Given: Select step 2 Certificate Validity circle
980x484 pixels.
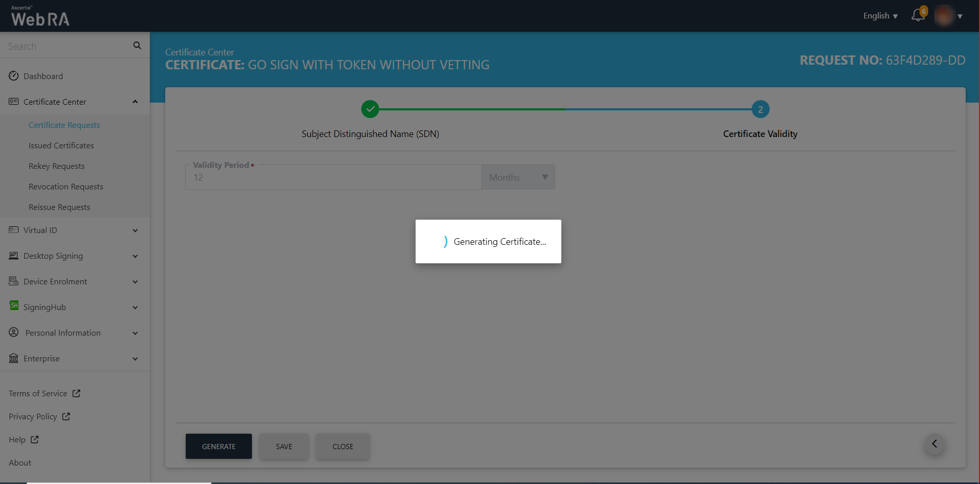Looking at the screenshot, I should tap(760, 109).
